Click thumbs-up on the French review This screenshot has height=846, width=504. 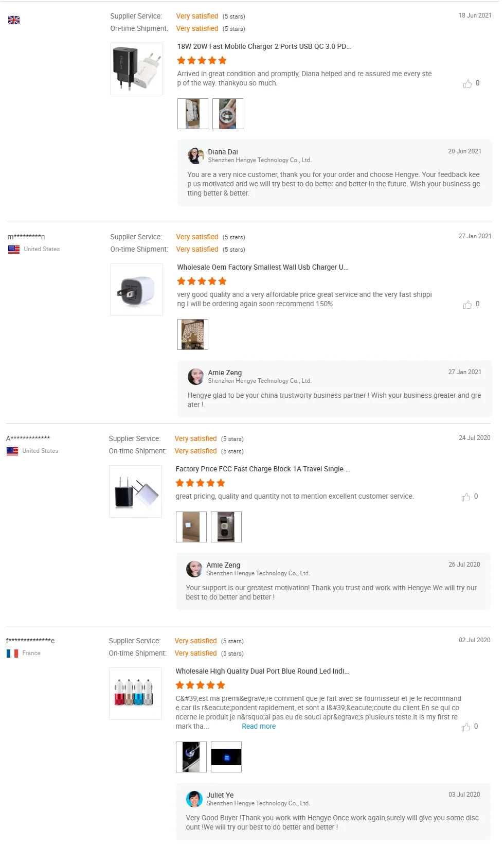click(x=466, y=727)
